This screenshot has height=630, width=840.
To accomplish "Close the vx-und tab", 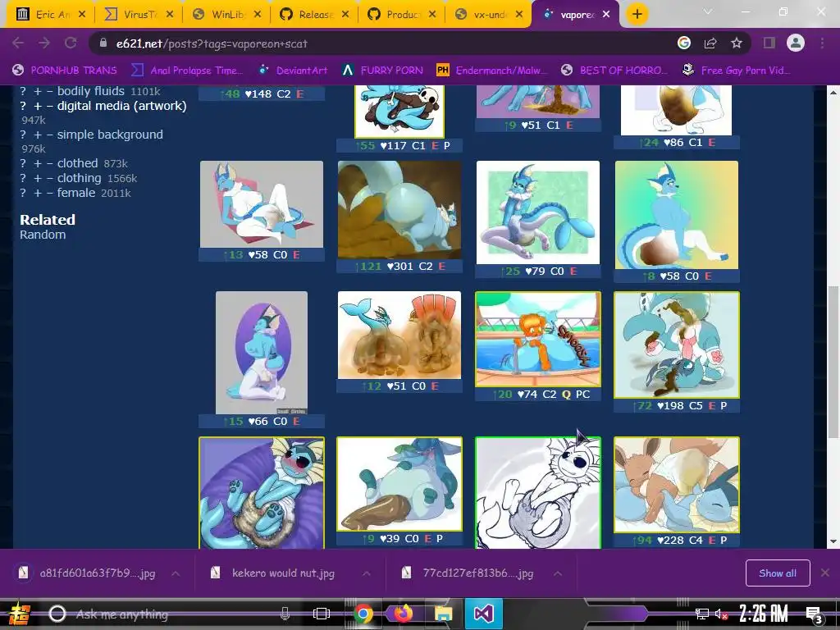I will click(x=519, y=15).
